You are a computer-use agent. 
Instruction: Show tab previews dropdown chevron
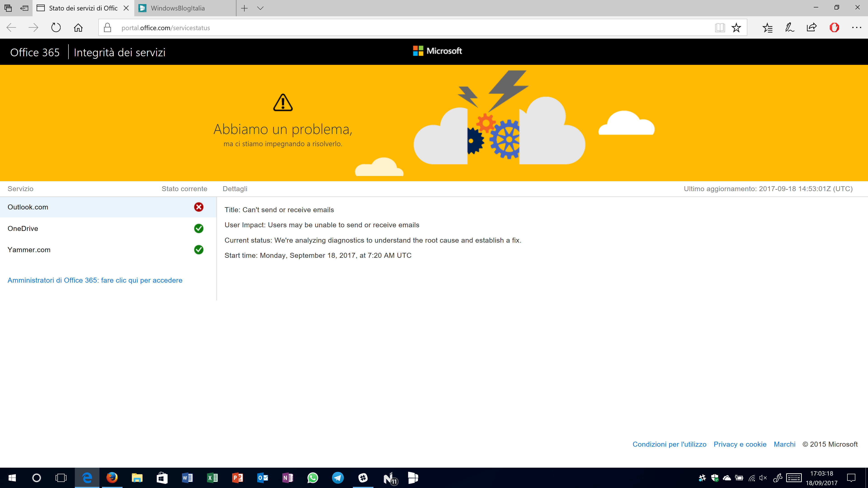pos(260,8)
